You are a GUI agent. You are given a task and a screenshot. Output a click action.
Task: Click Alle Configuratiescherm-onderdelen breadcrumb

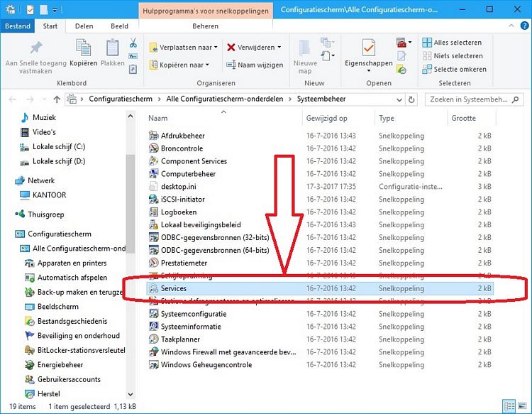pyautogui.click(x=225, y=99)
